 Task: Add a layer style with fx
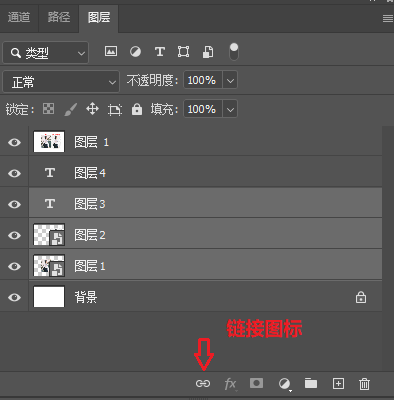230,384
